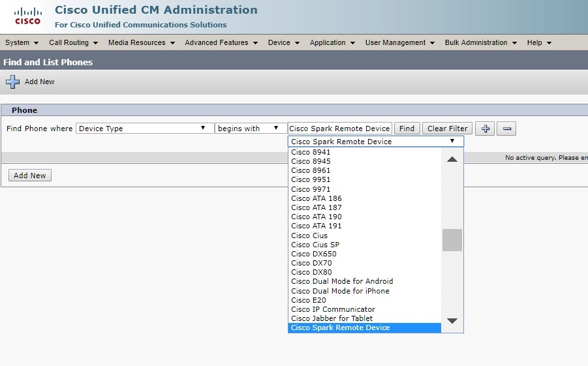Viewport: 588px width, 366px height.
Task: Select Cisco ATA 187 option
Action: point(365,207)
